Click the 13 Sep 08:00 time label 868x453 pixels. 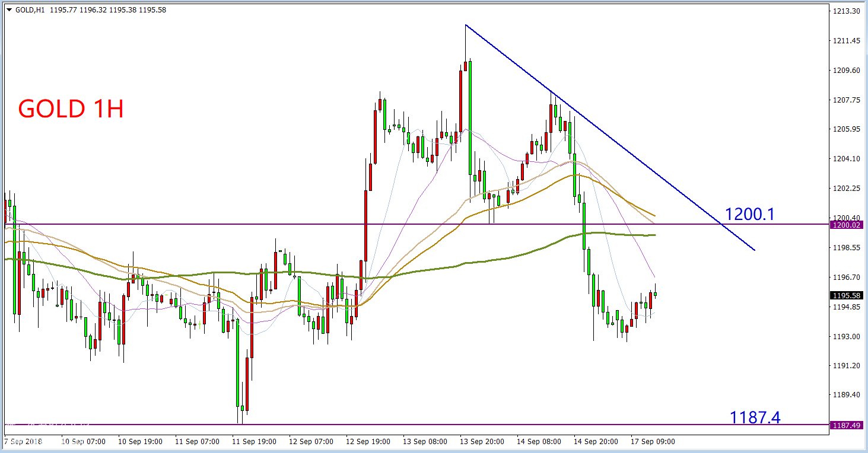(425, 442)
